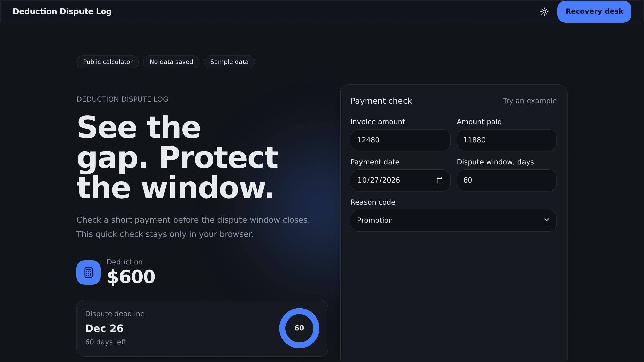Screen dimensions: 644x362
Task: Click the Dec 26 deadline date
Action: click(x=104, y=328)
